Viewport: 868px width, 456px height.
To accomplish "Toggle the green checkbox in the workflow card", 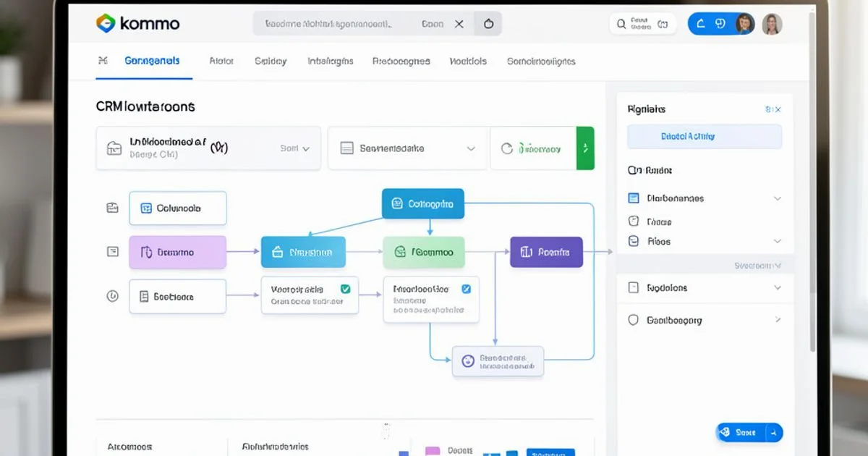I will pos(345,289).
